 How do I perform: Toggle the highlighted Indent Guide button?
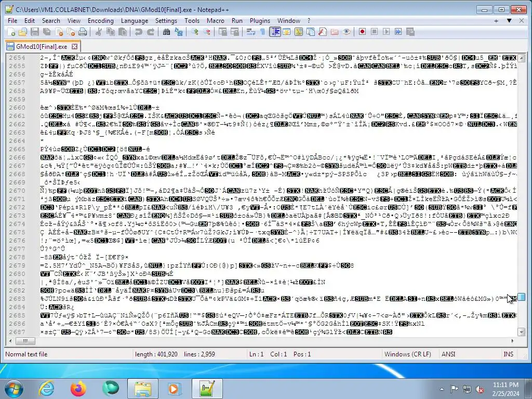click(x=274, y=32)
